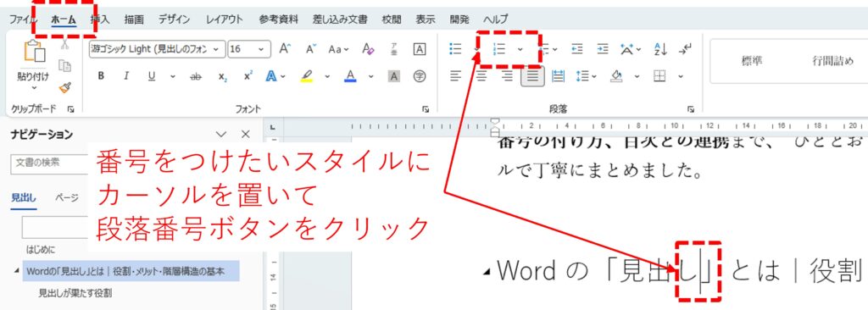Click the character border icon
Image resolution: width=868 pixels, height=310 pixels.
tap(420, 49)
